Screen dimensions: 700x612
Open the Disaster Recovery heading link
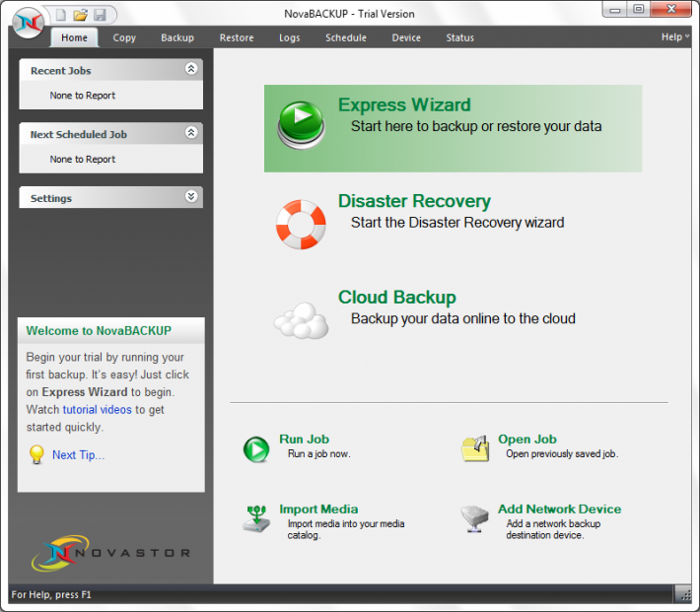coord(414,201)
